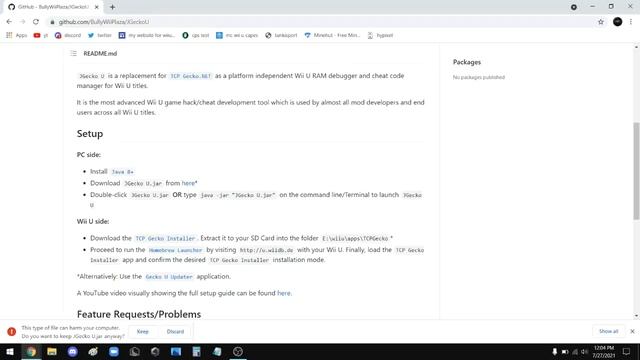Open a new browser tab
Image resolution: width=640 pixels, height=360 pixels.
click(x=112, y=7)
